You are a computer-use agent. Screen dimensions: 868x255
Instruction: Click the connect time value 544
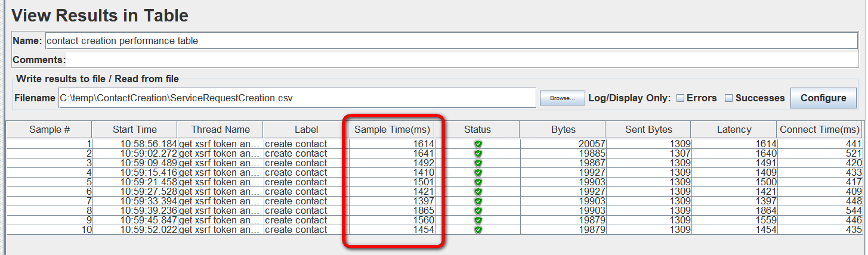point(854,211)
